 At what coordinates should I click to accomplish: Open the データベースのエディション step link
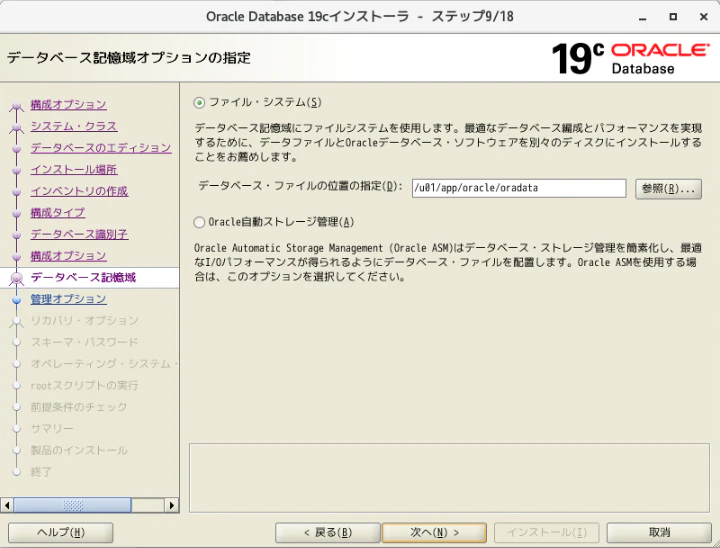(x=101, y=148)
